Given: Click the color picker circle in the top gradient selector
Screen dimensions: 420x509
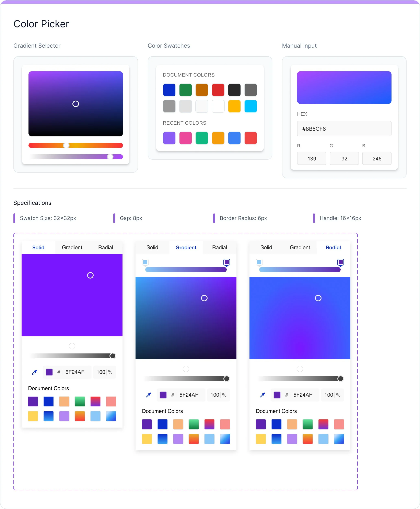Looking at the screenshot, I should click(76, 104).
